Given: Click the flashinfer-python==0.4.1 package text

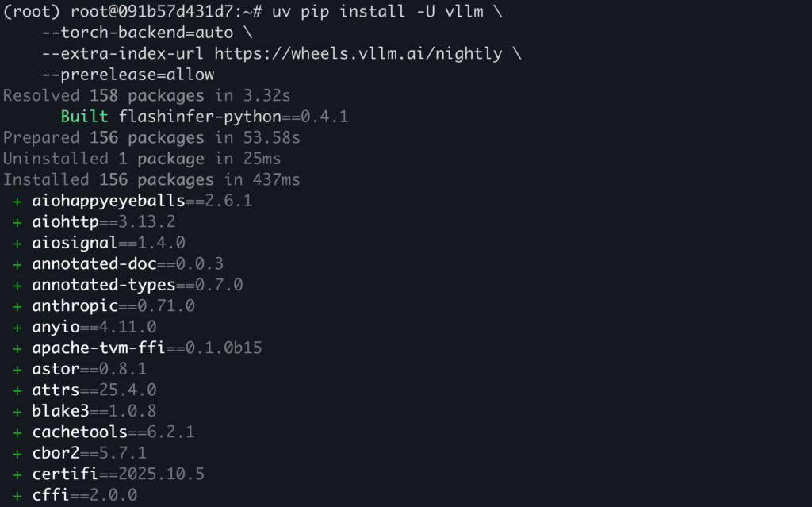Looking at the screenshot, I should [233, 117].
